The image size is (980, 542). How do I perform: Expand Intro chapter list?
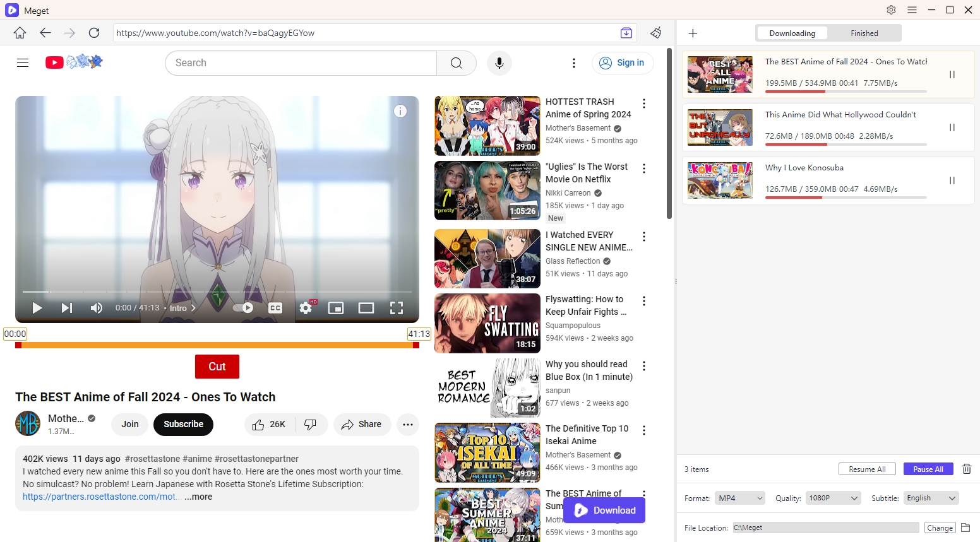click(183, 308)
